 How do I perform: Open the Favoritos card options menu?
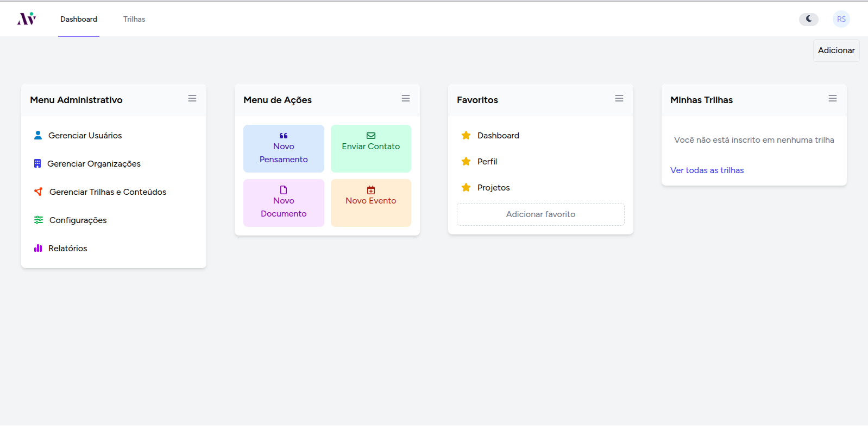click(619, 98)
